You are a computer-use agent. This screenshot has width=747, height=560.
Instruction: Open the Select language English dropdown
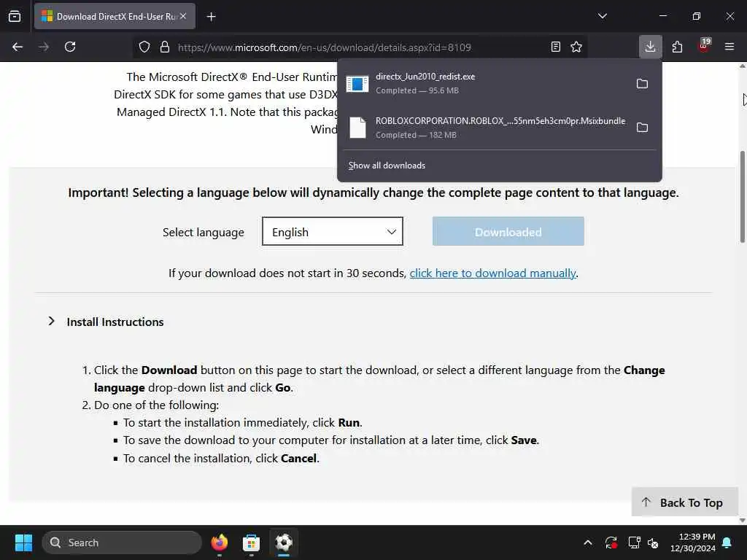coord(333,231)
